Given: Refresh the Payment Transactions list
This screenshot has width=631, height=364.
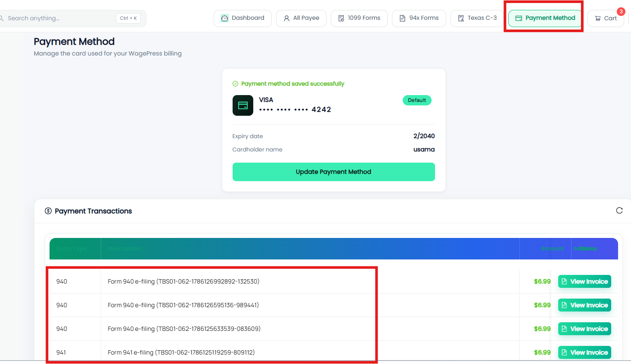Looking at the screenshot, I should [x=619, y=210].
